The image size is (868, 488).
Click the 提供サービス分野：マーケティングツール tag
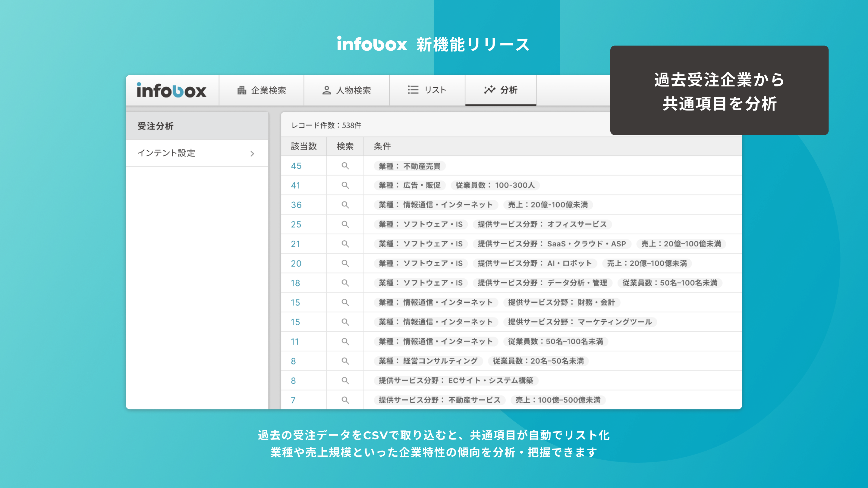[580, 322]
